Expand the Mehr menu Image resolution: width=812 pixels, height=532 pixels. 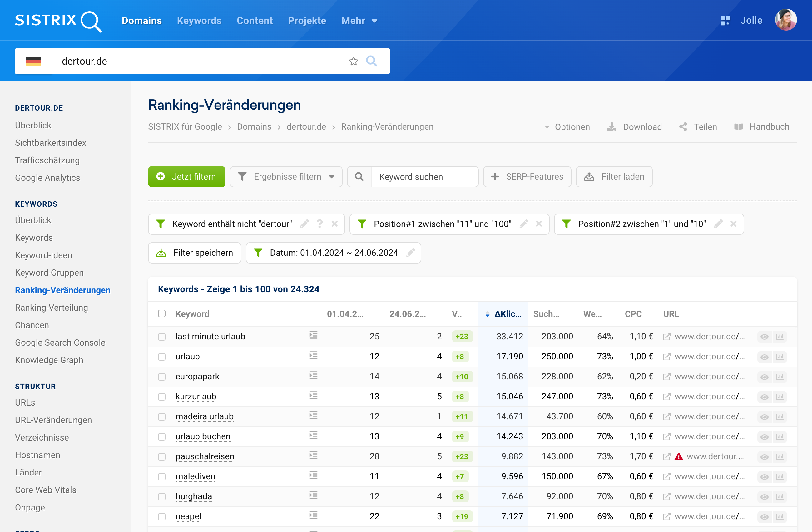pos(359,21)
